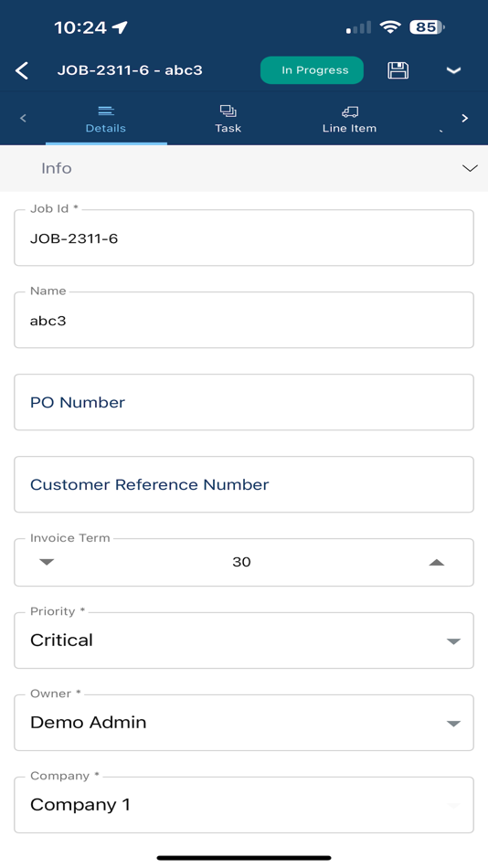The height and width of the screenshot is (868, 488).
Task: Click the In Progress status button
Action: (x=312, y=70)
